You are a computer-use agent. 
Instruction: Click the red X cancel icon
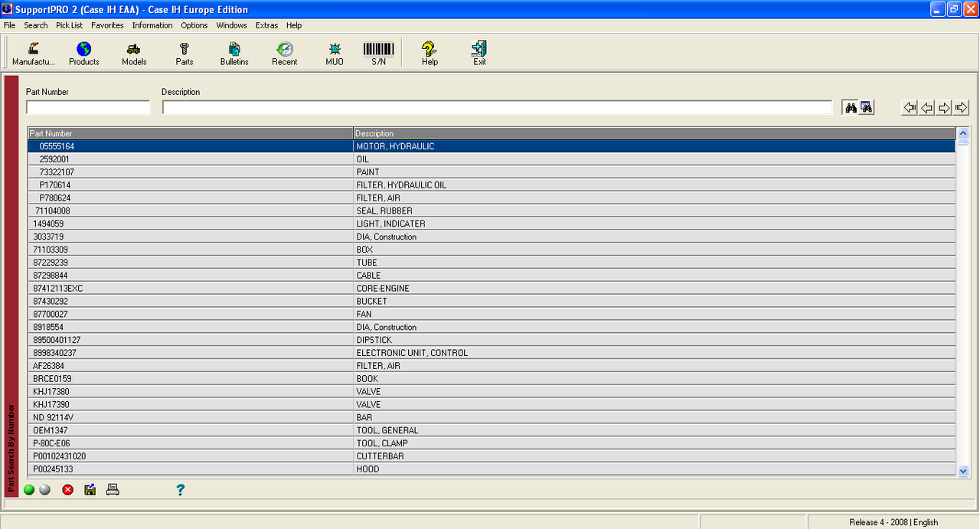67,490
